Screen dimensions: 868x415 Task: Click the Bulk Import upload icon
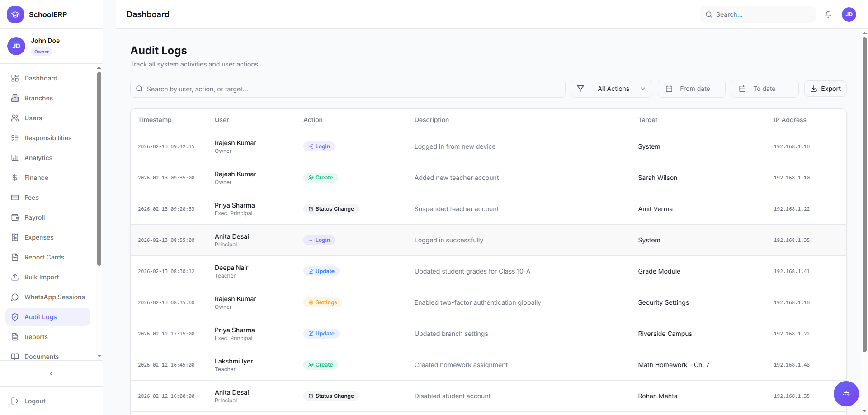coord(15,277)
